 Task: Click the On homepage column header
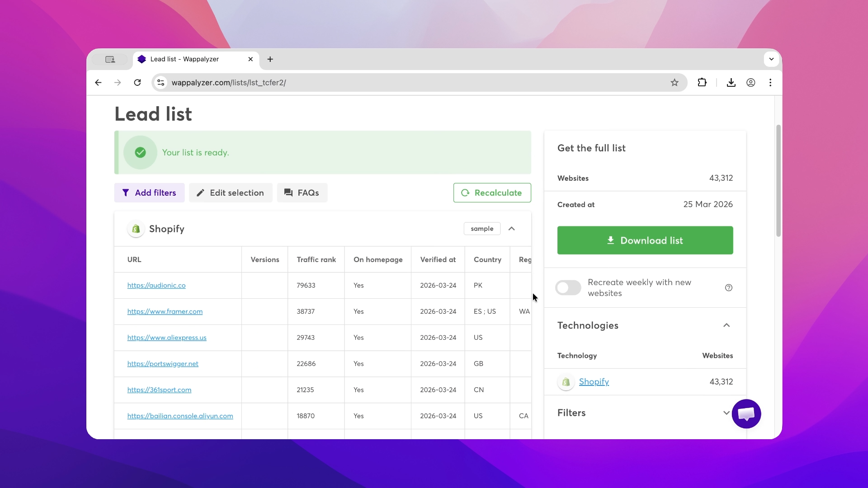point(378,260)
